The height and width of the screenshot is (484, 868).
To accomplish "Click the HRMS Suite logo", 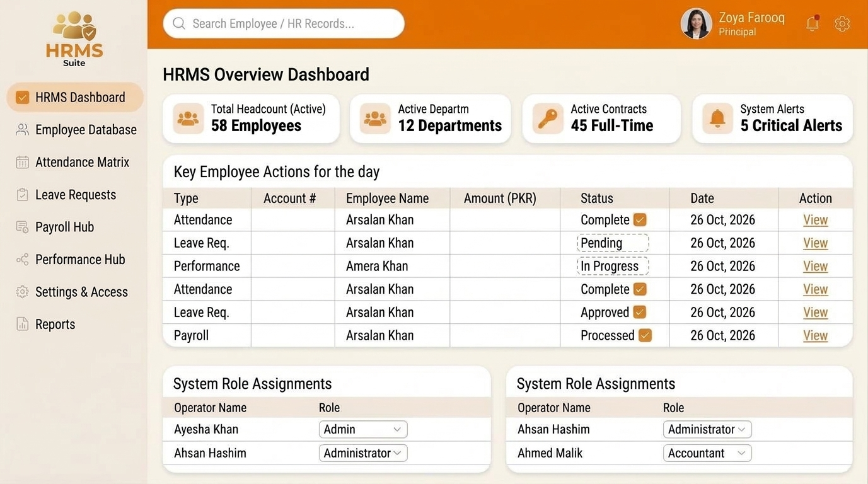I will point(74,39).
